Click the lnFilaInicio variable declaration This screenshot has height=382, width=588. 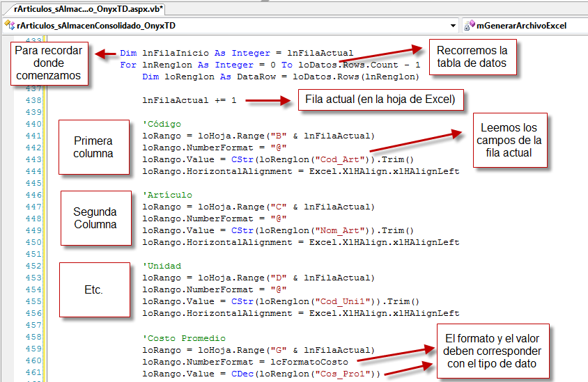point(176,53)
